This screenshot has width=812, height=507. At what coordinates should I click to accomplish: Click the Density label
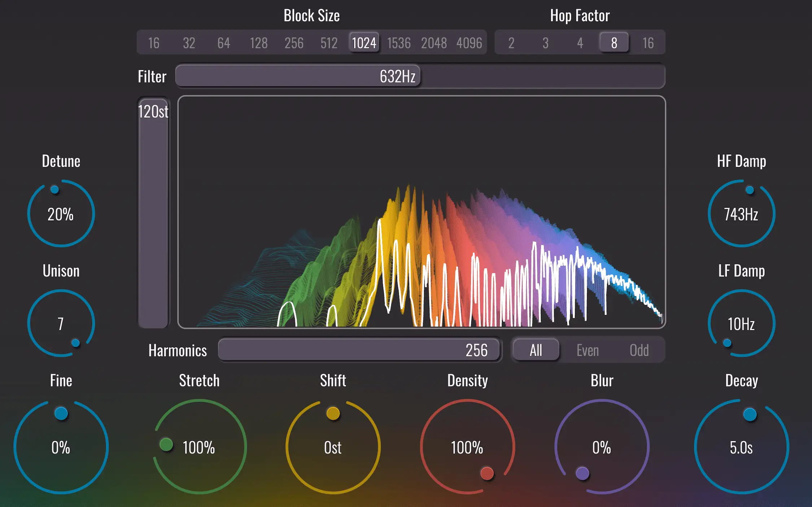[x=468, y=381]
